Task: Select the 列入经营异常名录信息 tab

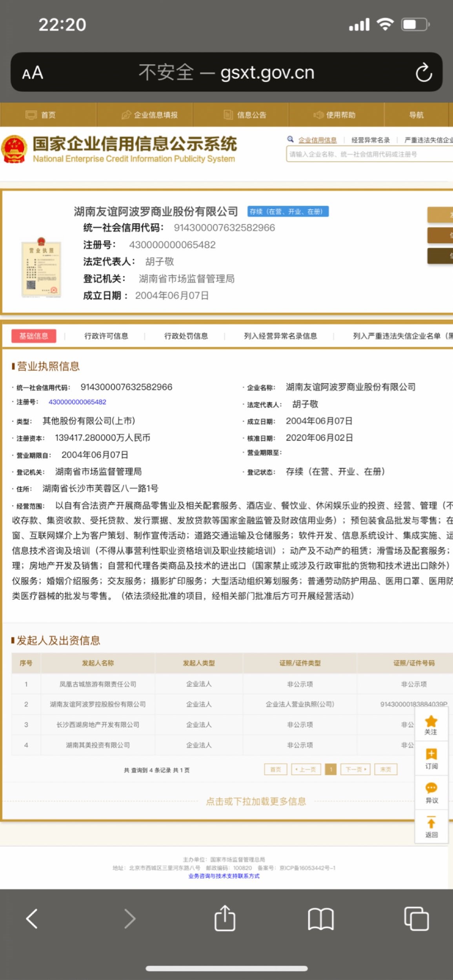Action: pos(280,336)
